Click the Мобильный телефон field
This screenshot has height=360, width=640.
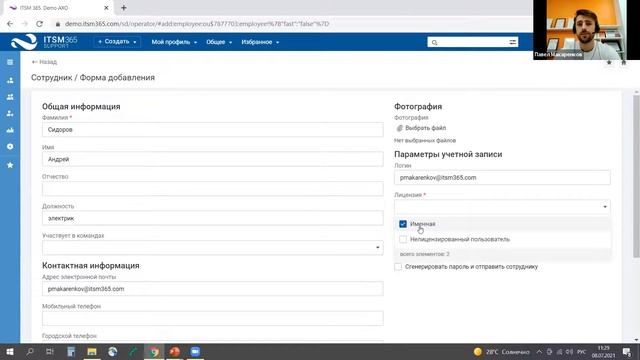pos(213,318)
